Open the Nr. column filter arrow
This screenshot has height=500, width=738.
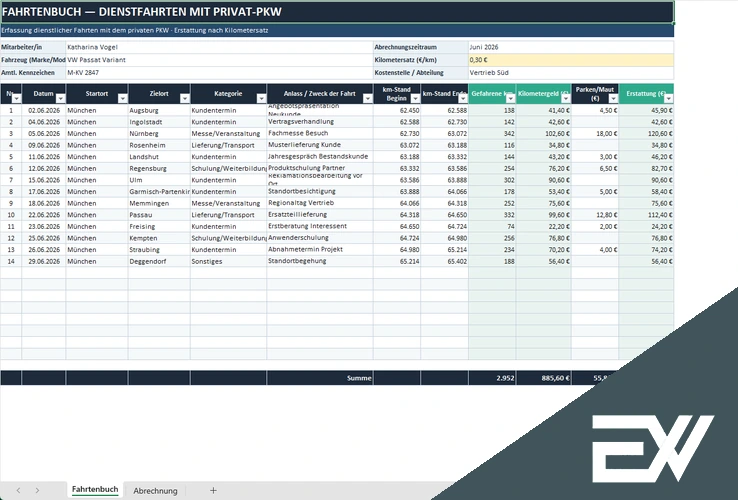point(16,98)
